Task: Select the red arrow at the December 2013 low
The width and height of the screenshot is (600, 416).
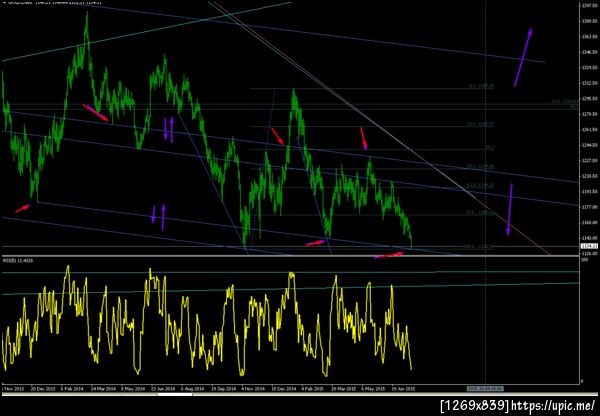Action: tap(23, 208)
